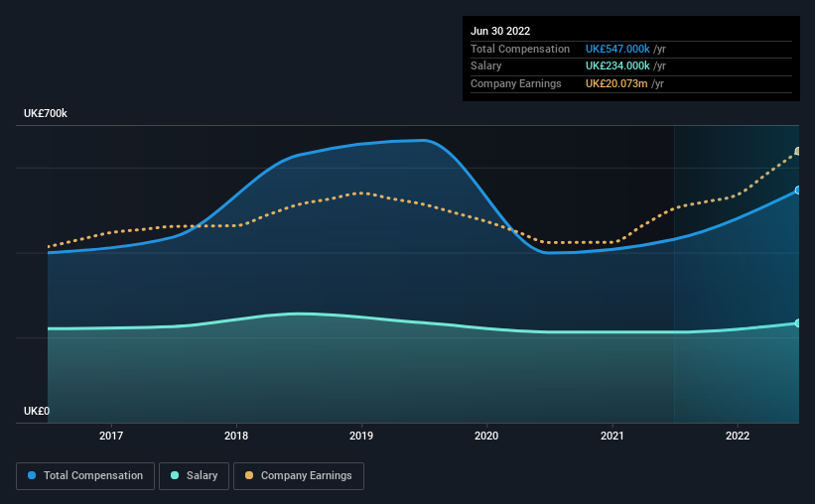Click the Total Compensation label in tooltip
815x504 pixels.
click(x=520, y=49)
